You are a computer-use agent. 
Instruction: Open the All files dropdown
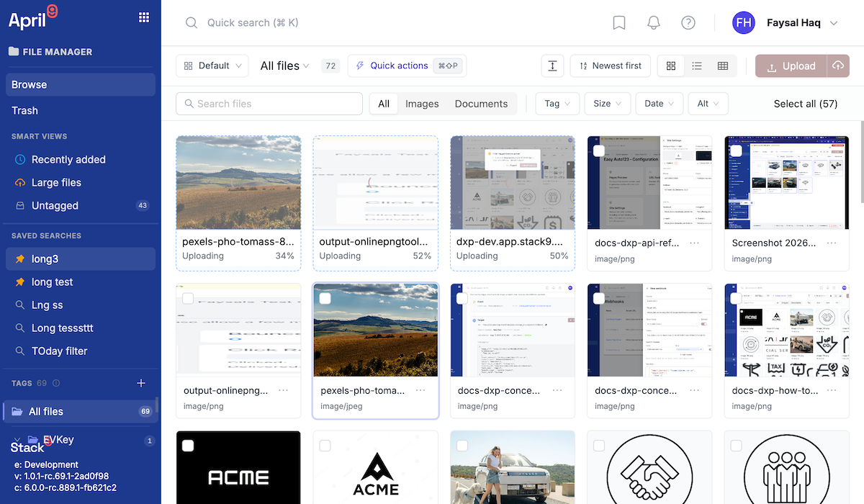coord(285,66)
